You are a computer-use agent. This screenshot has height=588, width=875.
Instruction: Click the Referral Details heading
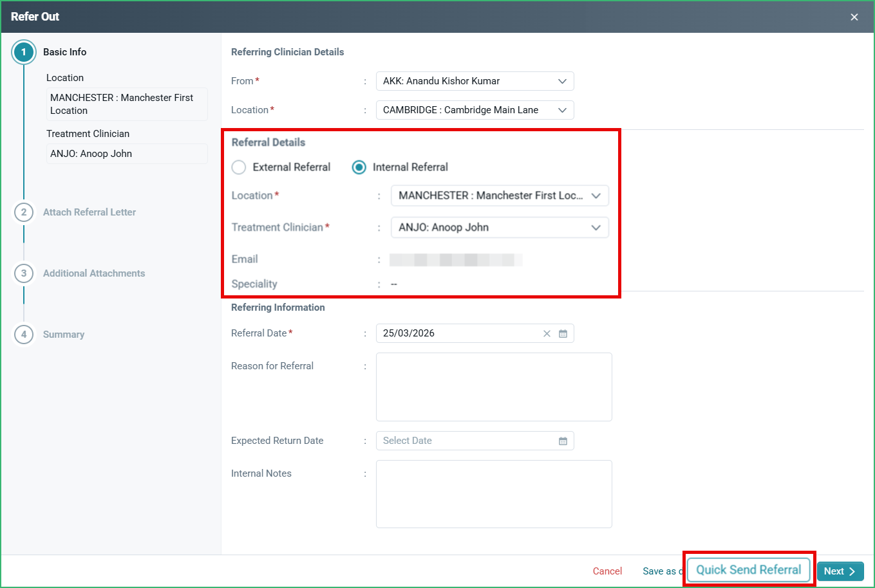point(268,143)
